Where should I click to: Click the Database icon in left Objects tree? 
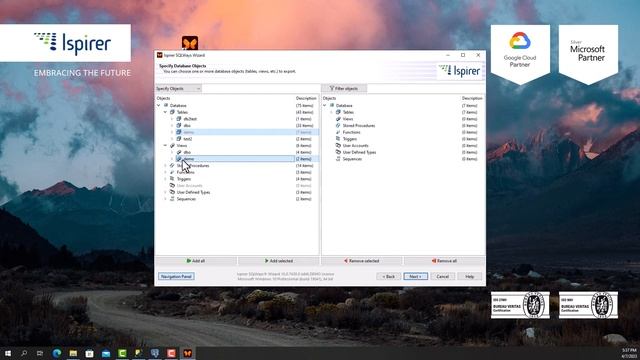tap(166, 105)
